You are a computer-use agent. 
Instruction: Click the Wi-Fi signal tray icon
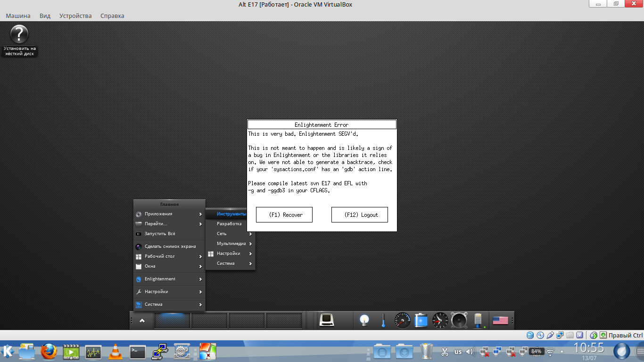click(x=550, y=352)
